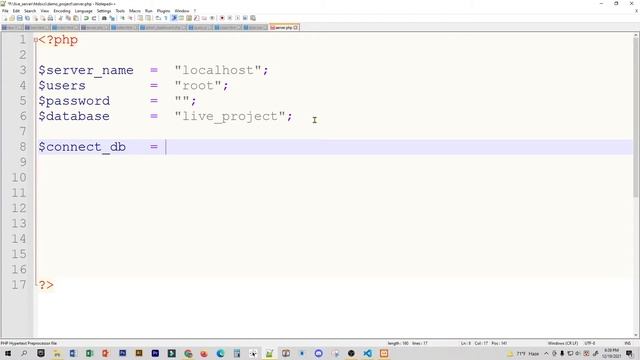The image size is (640, 360).
Task: Click the Undo toolbar icon
Action: tap(86, 18)
